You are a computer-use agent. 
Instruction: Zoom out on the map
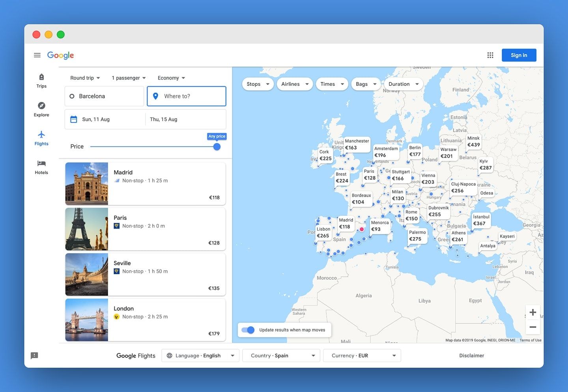(532, 327)
